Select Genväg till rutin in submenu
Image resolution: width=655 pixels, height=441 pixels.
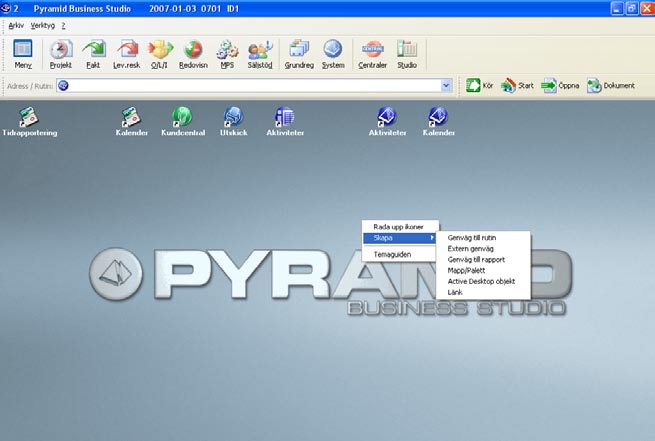pyautogui.click(x=483, y=238)
